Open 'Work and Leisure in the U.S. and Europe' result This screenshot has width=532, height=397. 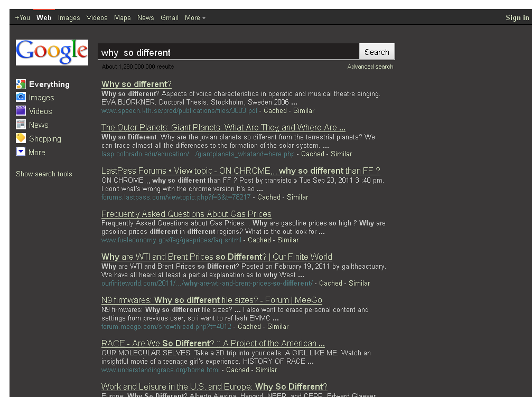(x=214, y=386)
